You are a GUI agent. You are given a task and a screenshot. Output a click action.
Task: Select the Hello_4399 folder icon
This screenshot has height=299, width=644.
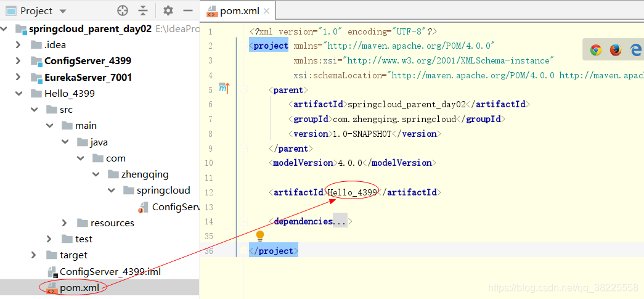point(36,93)
